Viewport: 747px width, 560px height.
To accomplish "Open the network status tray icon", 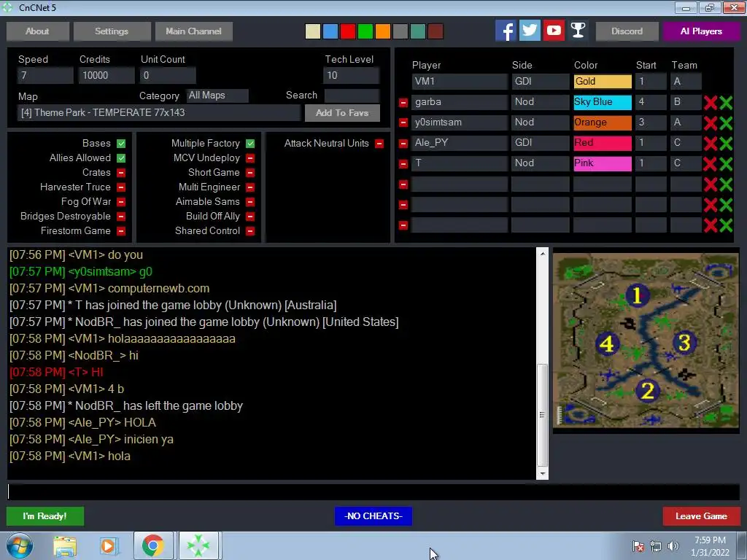I will point(656,546).
